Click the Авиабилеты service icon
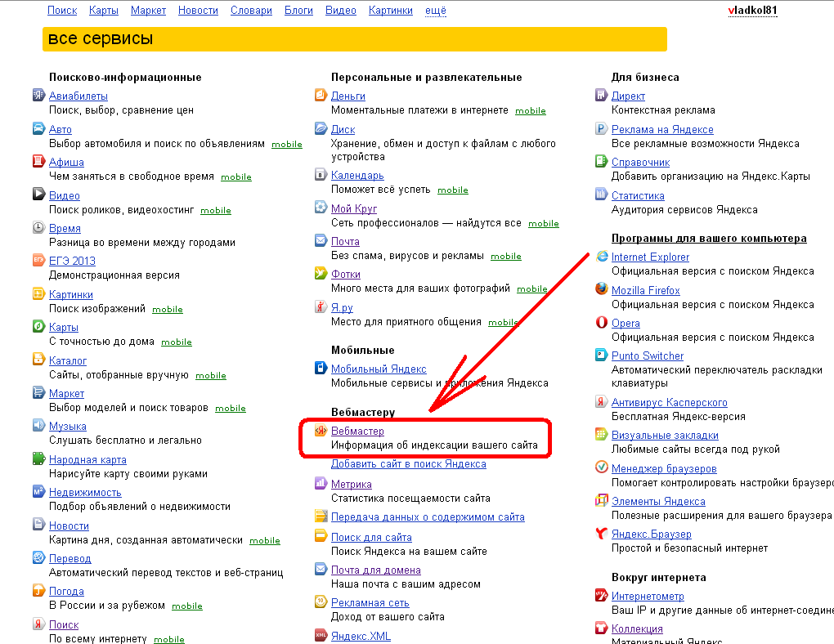Screen dimensions: 834x644 point(38,95)
